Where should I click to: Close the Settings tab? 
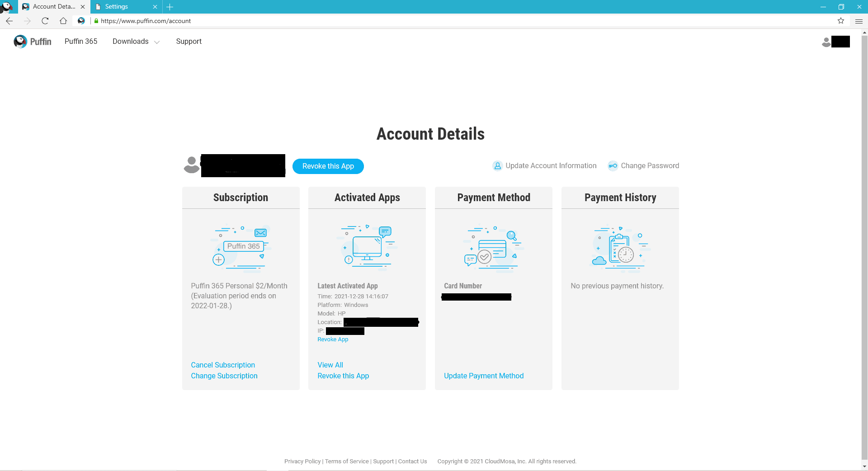pos(155,7)
